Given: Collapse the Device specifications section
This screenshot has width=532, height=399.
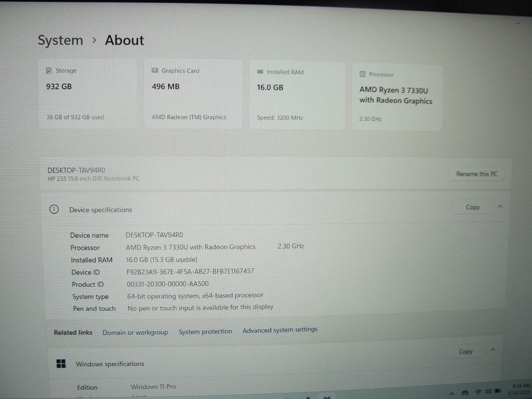Looking at the screenshot, I should click(x=500, y=206).
